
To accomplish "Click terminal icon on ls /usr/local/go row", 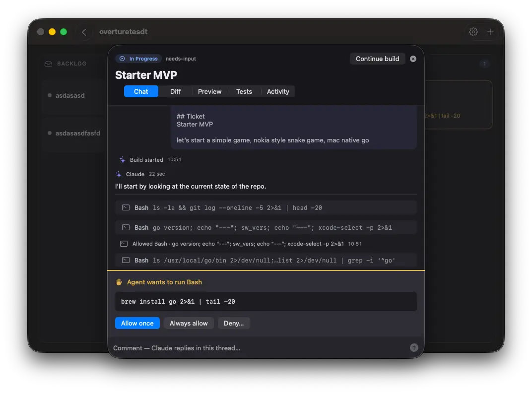I will tap(126, 261).
